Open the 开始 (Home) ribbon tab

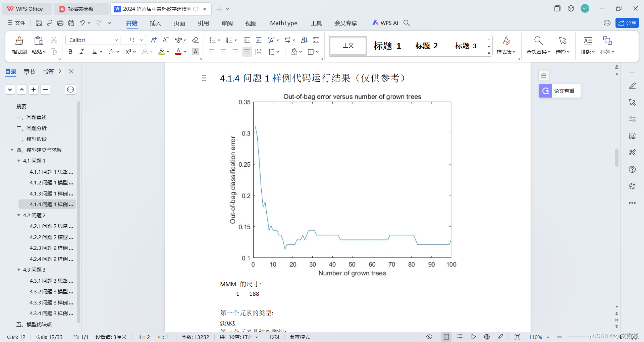point(132,23)
